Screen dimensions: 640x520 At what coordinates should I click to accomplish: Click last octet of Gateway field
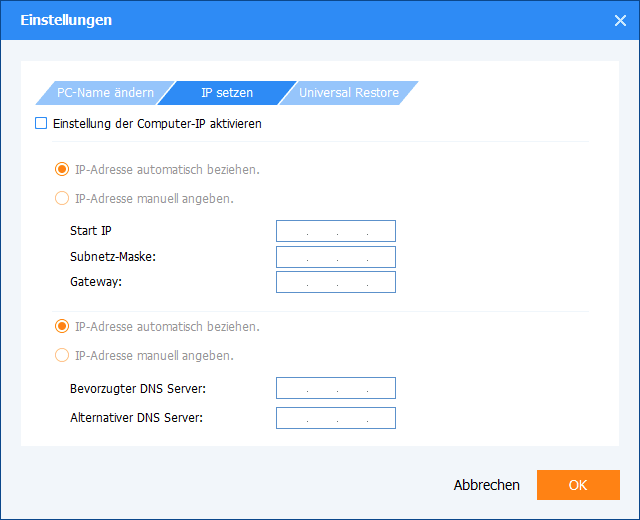(x=381, y=282)
